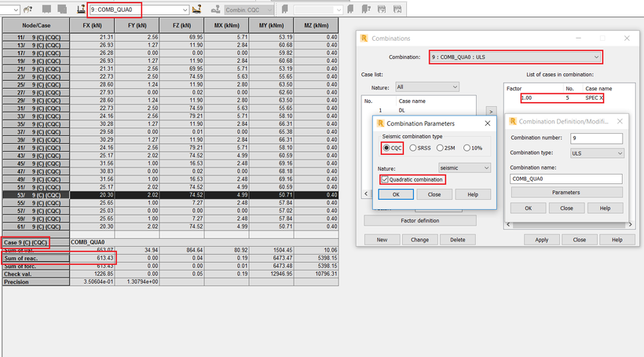Viewport: 644px width, 357px height.
Task: Click Help in the Combination Parameters dialog
Action: [x=473, y=194]
